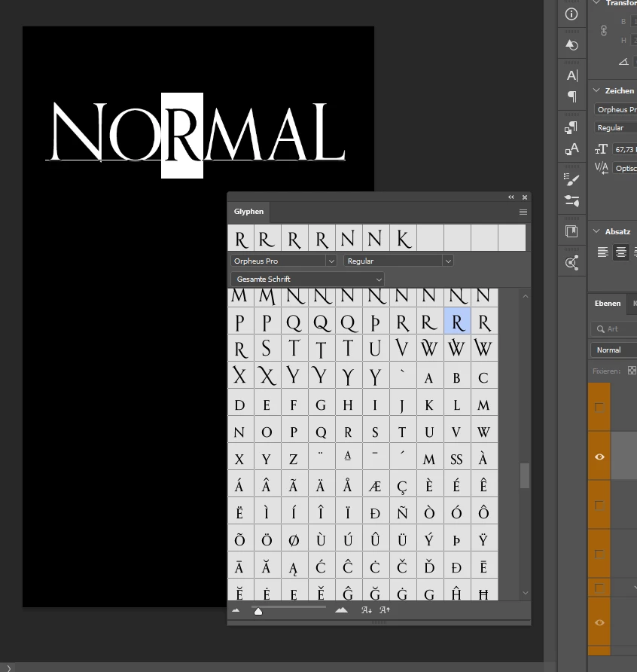637x672 pixels.
Task: Click the glyph grid scroll-up arrow
Action: [x=526, y=296]
